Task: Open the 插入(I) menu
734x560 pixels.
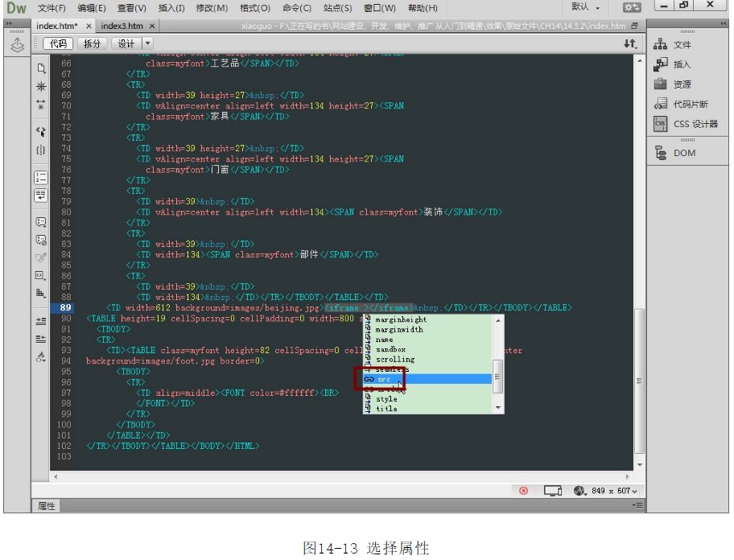Action: click(x=171, y=8)
